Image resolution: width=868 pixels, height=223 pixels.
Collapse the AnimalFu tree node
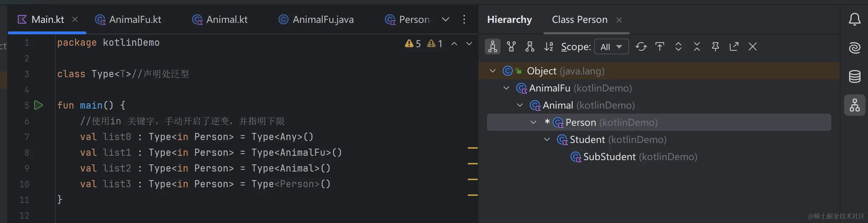click(506, 88)
